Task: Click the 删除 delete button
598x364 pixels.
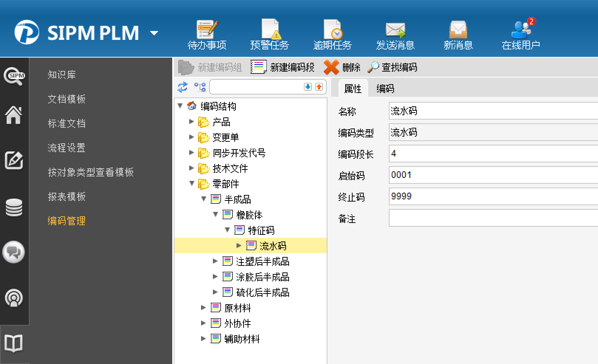Action: (342, 67)
